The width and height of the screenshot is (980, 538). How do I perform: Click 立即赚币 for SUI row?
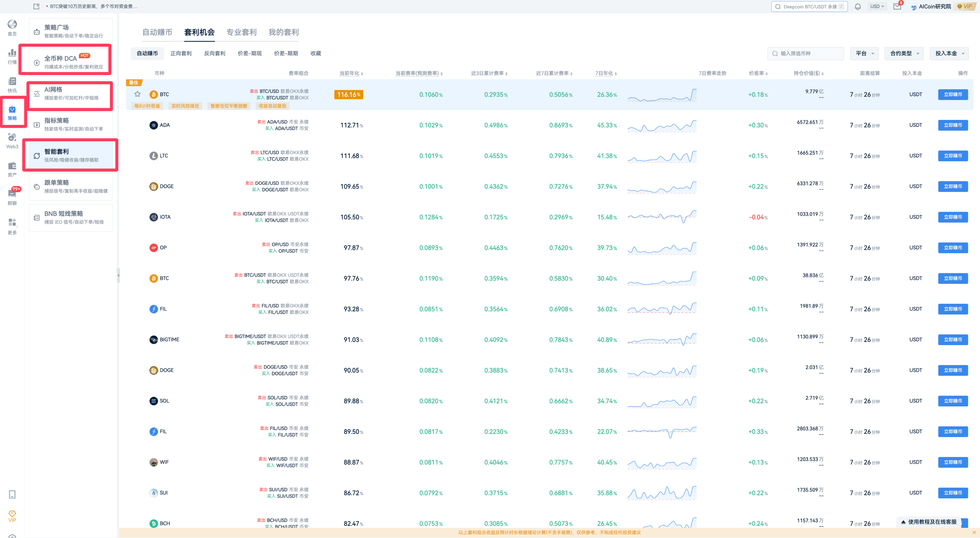pyautogui.click(x=953, y=493)
